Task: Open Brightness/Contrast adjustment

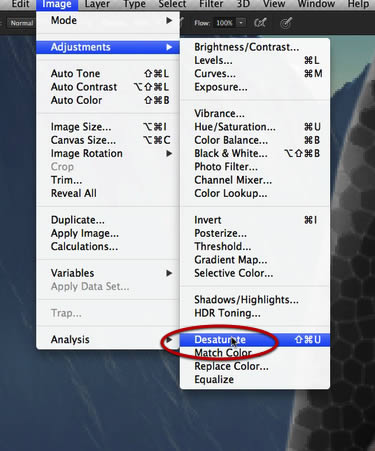Action: click(255, 47)
